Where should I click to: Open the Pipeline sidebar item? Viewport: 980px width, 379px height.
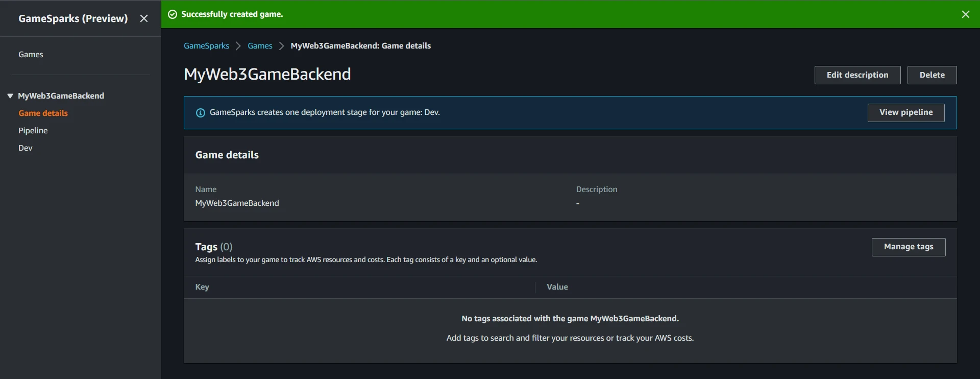pos(33,131)
